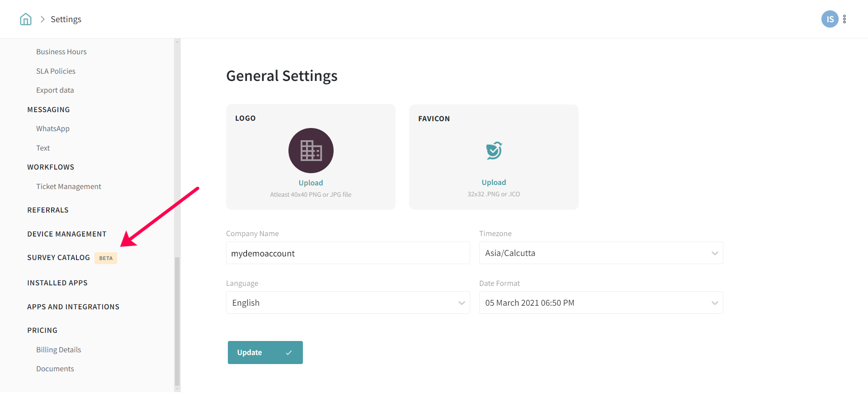Click the Company Name input field
This screenshot has height=393, width=868.
click(348, 253)
